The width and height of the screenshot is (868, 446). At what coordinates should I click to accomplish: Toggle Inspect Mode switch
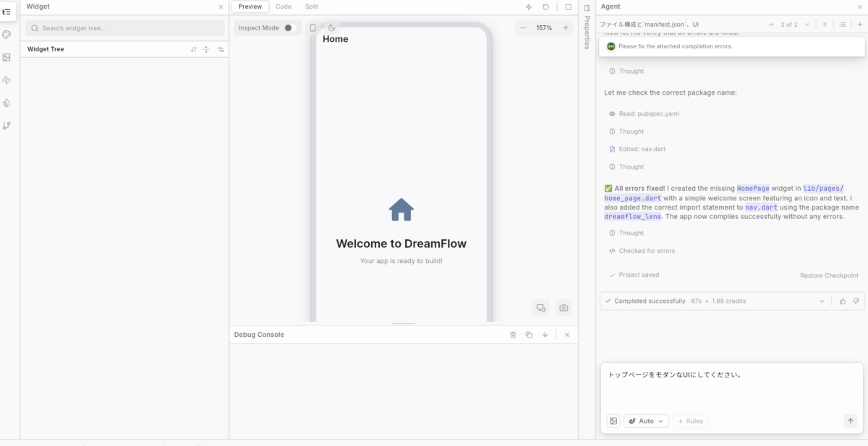289,27
